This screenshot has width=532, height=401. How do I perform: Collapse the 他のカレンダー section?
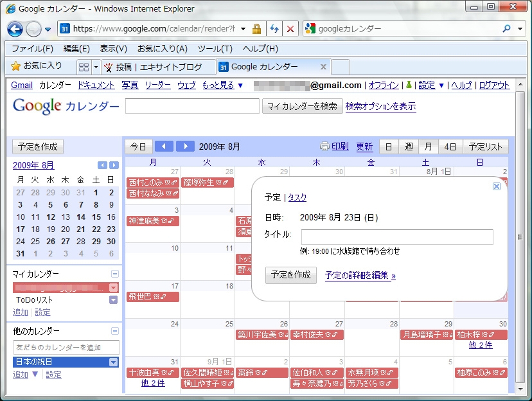[115, 331]
